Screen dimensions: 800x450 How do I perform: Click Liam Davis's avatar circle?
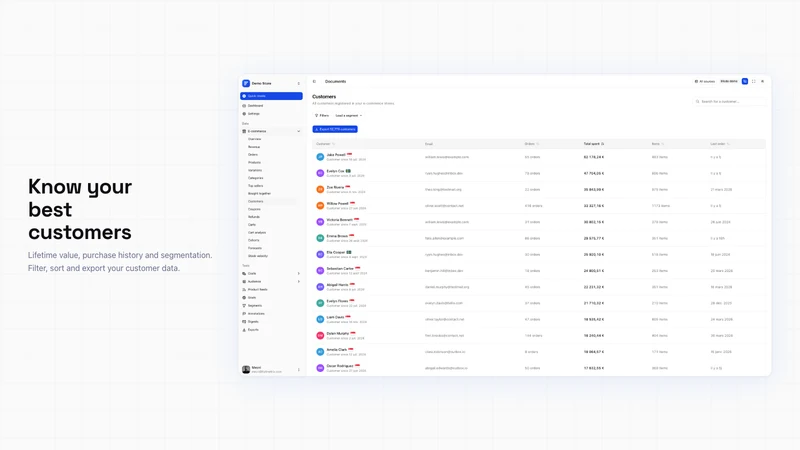320,319
